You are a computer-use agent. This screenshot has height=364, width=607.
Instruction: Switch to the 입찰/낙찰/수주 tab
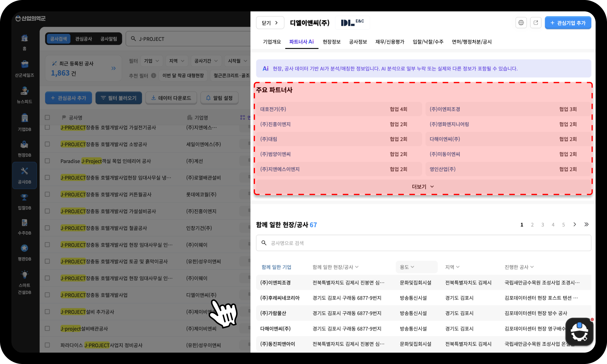click(428, 42)
